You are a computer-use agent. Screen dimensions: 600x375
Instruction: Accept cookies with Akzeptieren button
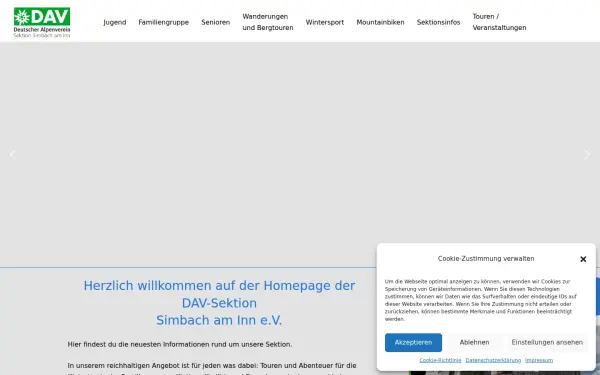click(413, 342)
